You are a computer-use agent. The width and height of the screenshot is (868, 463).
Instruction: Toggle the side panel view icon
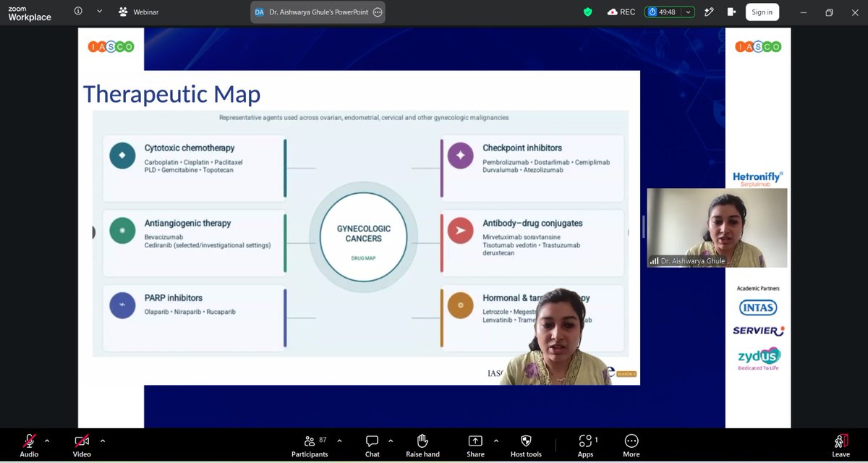[x=731, y=12]
